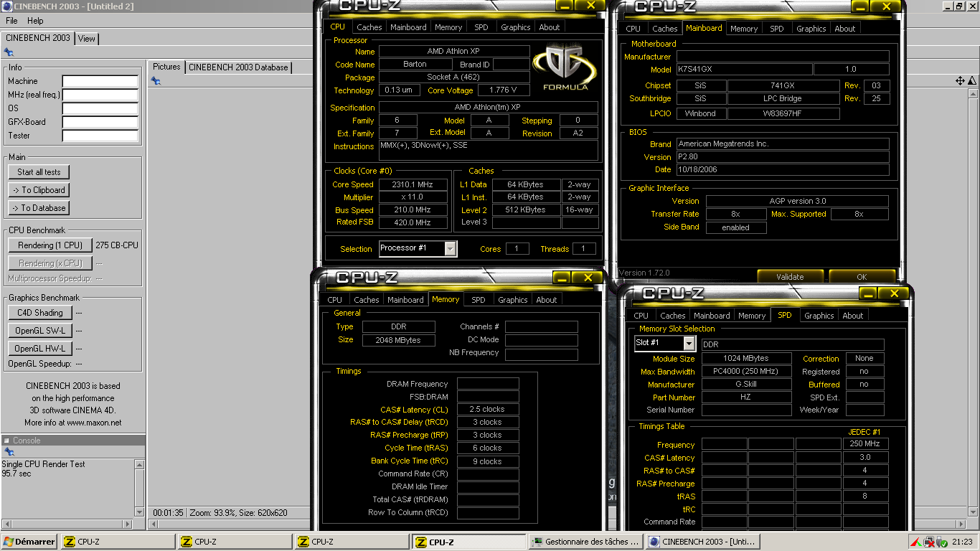
Task: Open the Démarrer start button
Action: pos(29,542)
